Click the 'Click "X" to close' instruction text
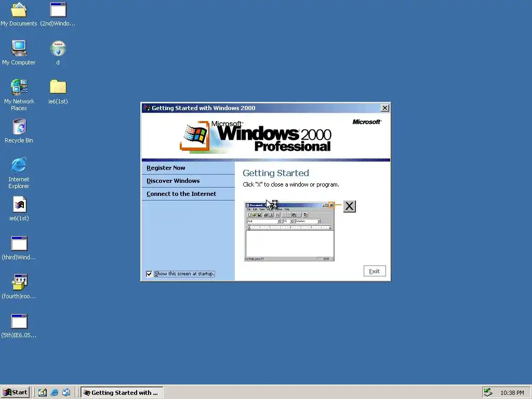532x399 pixels. [291, 184]
